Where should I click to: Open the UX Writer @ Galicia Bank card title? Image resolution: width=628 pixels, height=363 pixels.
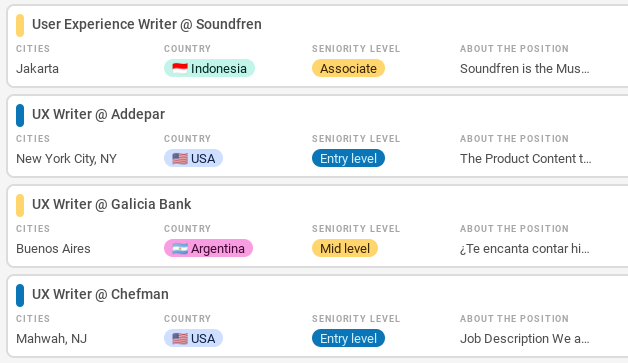111,204
